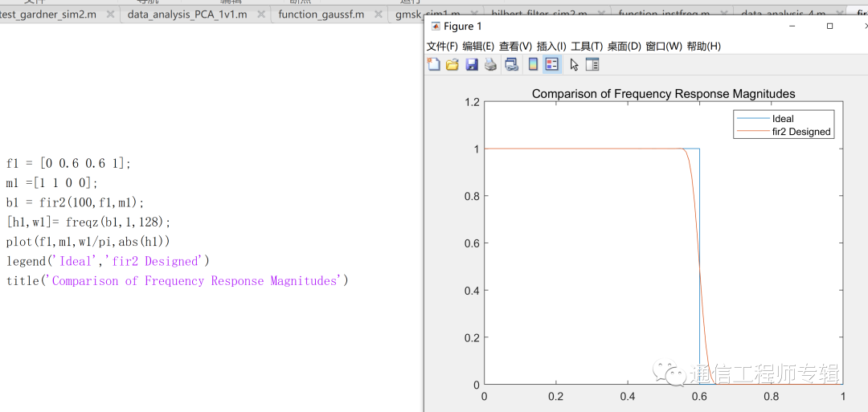Image resolution: width=868 pixels, height=412 pixels.
Task: Select the gmsk_sim1.m editor tab
Action: click(x=410, y=14)
